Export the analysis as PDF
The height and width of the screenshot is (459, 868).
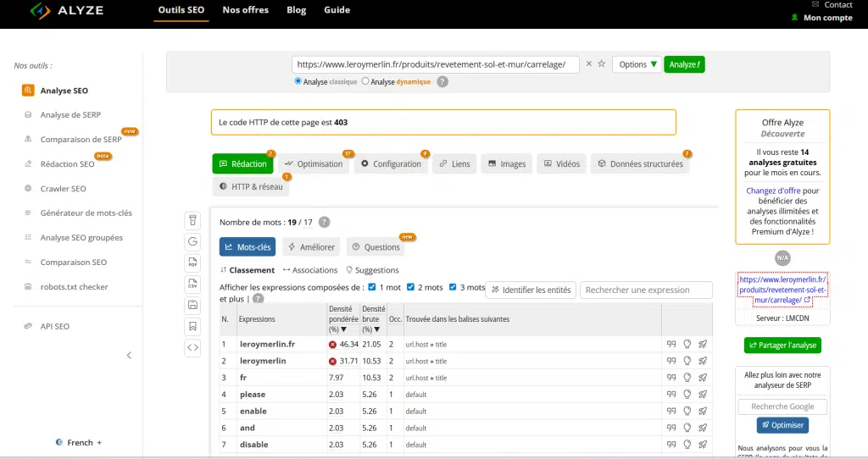coord(192,263)
